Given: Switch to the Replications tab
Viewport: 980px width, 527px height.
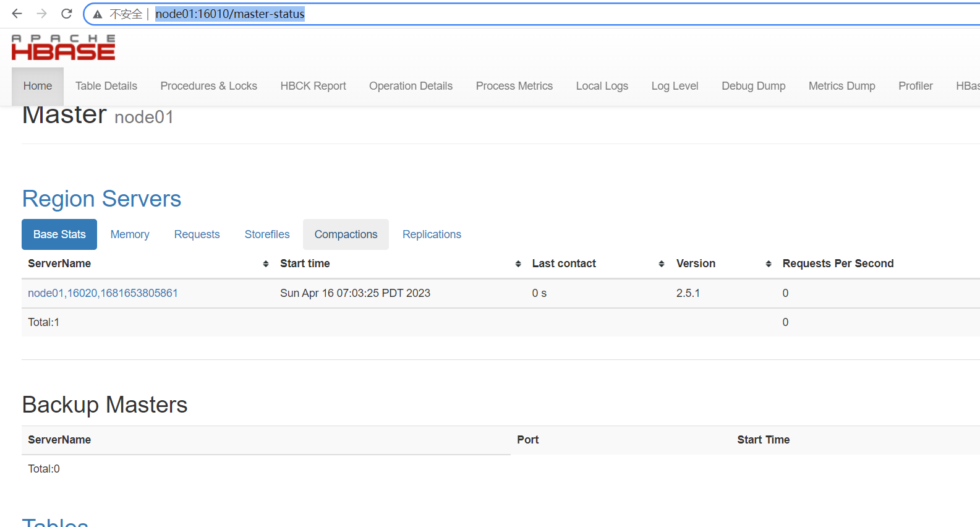Looking at the screenshot, I should [432, 234].
